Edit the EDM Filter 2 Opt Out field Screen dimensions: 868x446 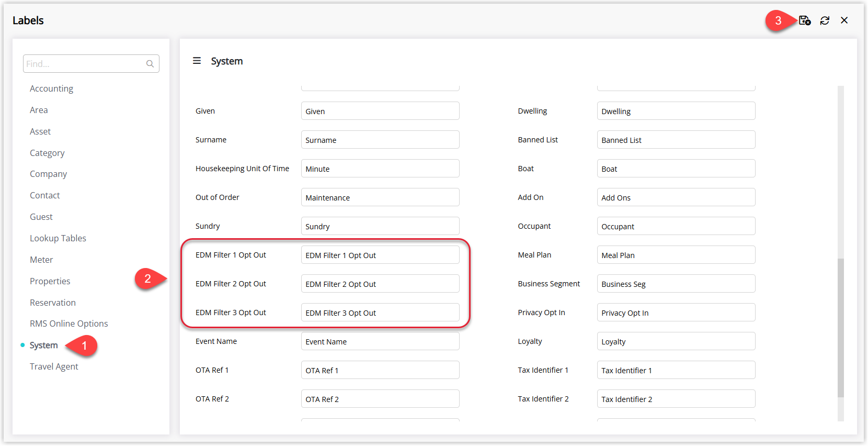[380, 284]
